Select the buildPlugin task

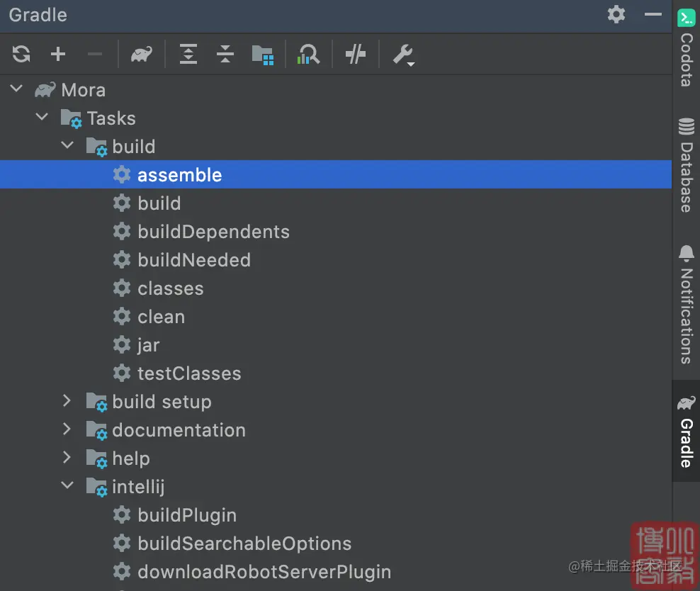336,514
